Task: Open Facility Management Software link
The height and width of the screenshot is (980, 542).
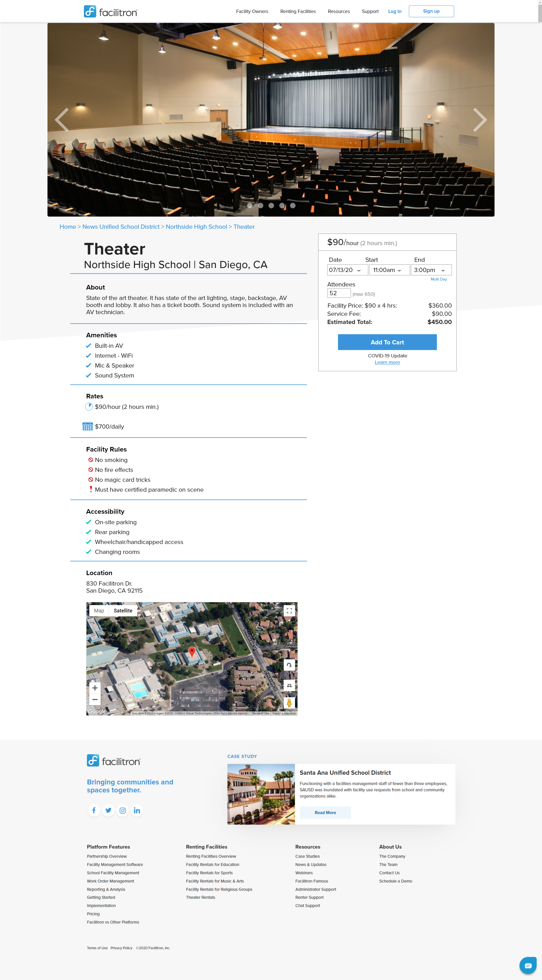Action: (114, 865)
